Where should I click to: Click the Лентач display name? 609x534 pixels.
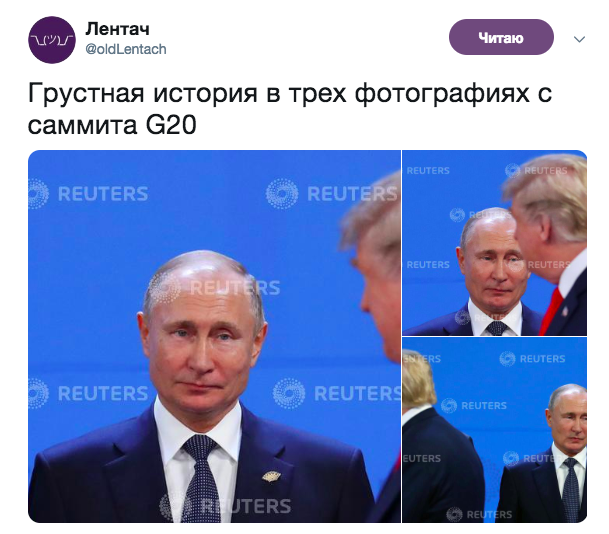coord(117,29)
